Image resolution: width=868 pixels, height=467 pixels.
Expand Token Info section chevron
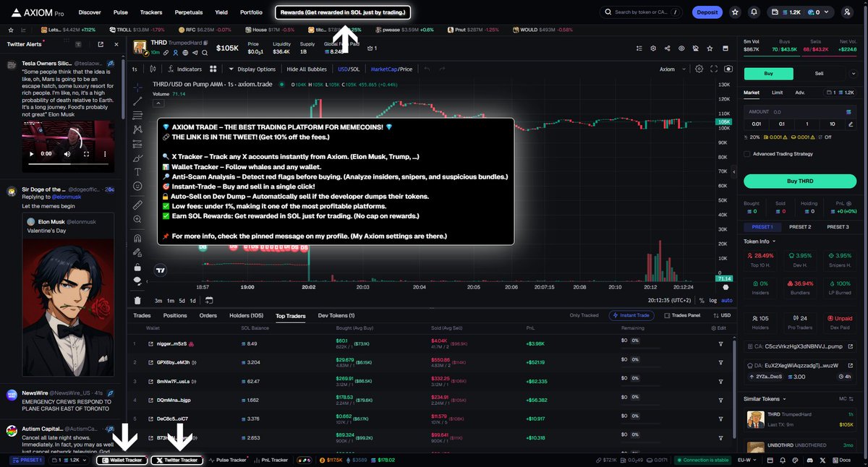(x=774, y=241)
